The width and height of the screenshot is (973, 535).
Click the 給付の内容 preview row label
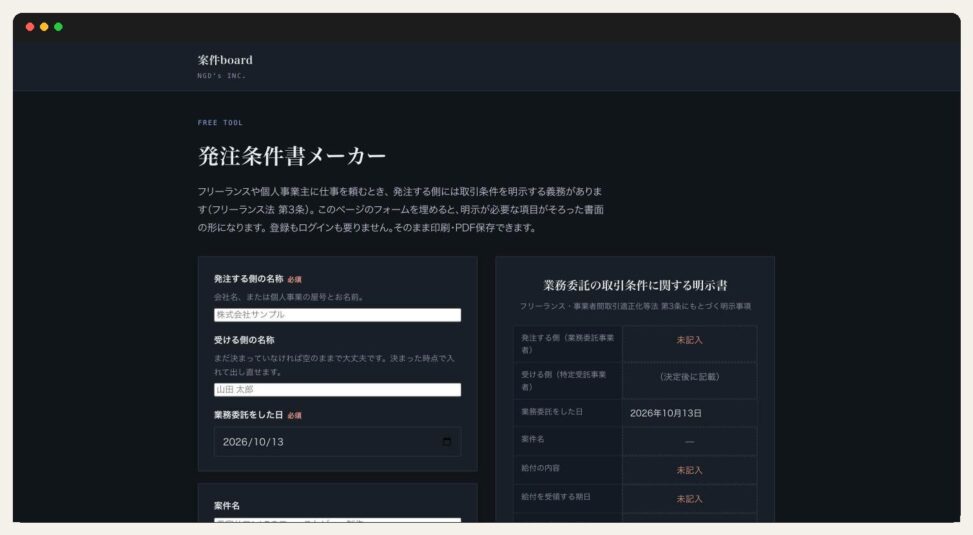540,468
